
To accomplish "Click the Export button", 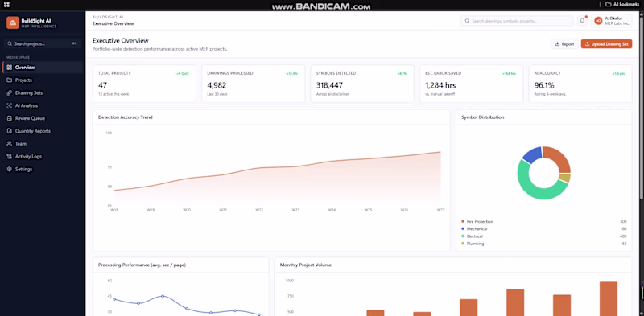I will point(564,44).
